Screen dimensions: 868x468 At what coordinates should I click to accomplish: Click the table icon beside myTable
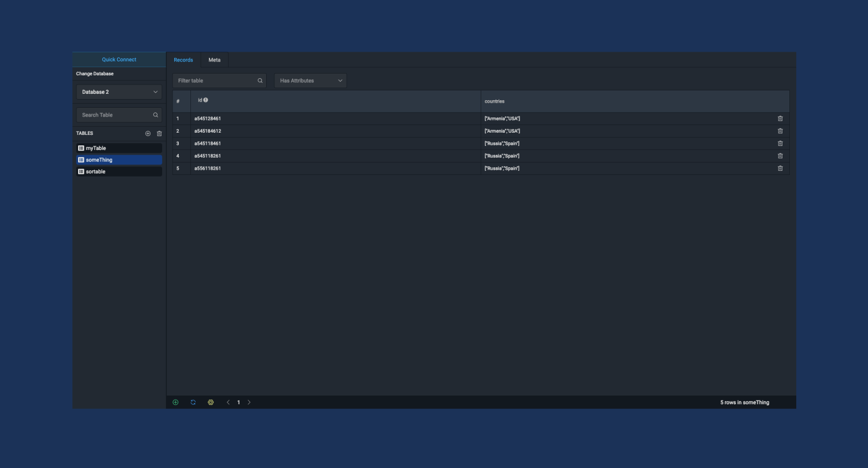point(81,148)
